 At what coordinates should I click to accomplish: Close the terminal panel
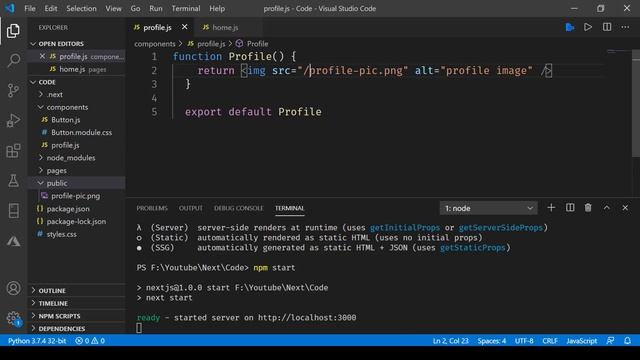click(625, 208)
